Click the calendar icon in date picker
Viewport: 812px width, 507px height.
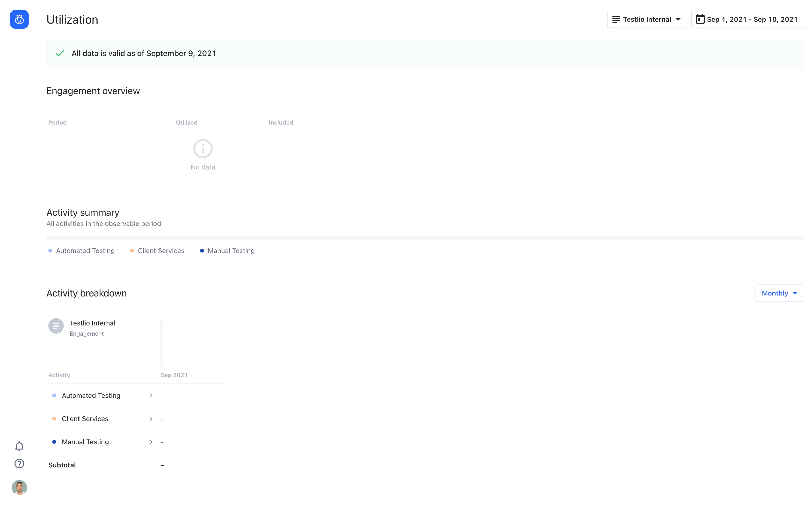700,19
